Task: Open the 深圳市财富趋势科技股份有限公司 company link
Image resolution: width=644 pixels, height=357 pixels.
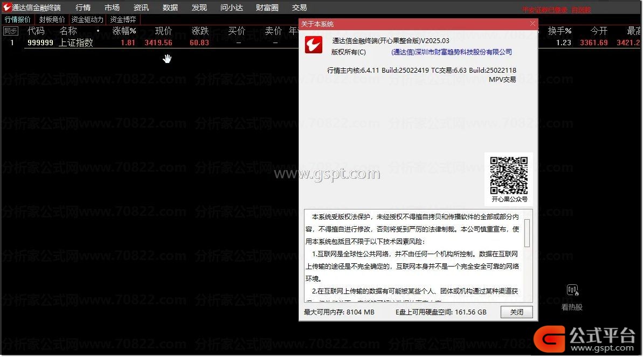Action: (452, 52)
